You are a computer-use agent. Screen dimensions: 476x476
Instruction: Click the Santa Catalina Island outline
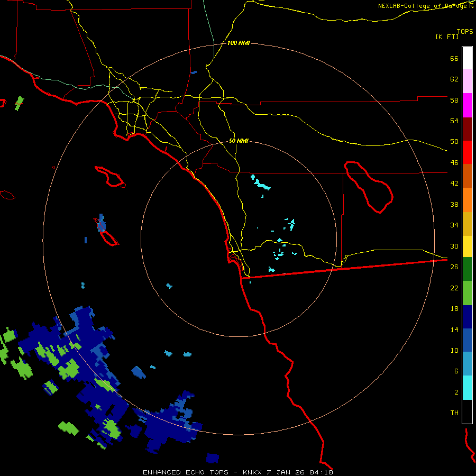tap(110, 176)
